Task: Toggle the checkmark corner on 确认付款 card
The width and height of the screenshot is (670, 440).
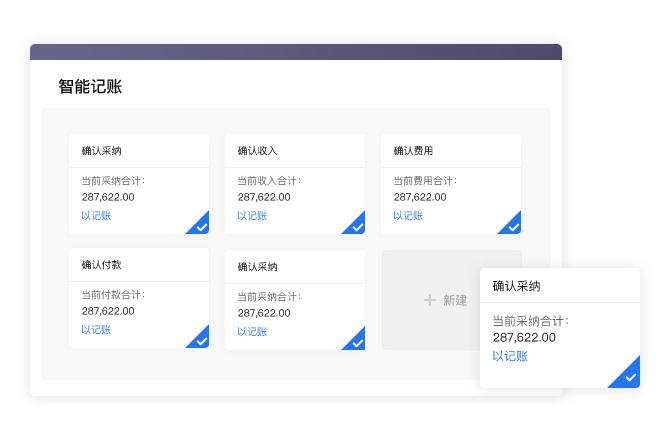Action: click(201, 340)
